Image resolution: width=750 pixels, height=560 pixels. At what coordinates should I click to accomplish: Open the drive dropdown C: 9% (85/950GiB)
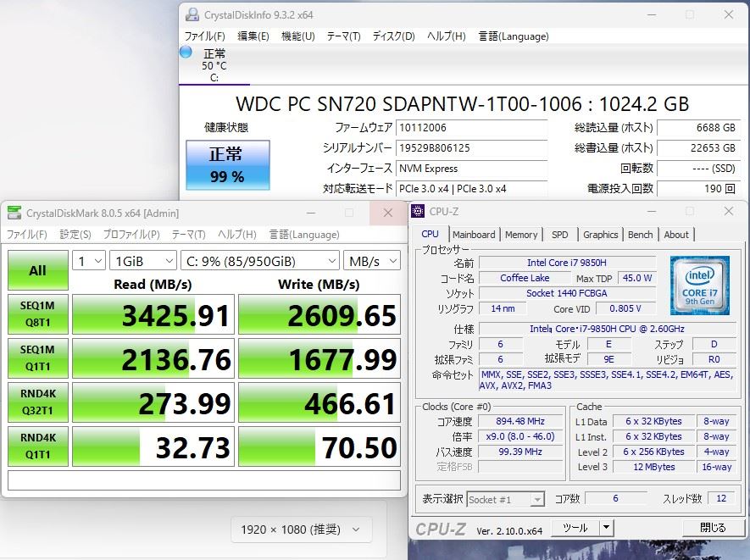click(260, 261)
